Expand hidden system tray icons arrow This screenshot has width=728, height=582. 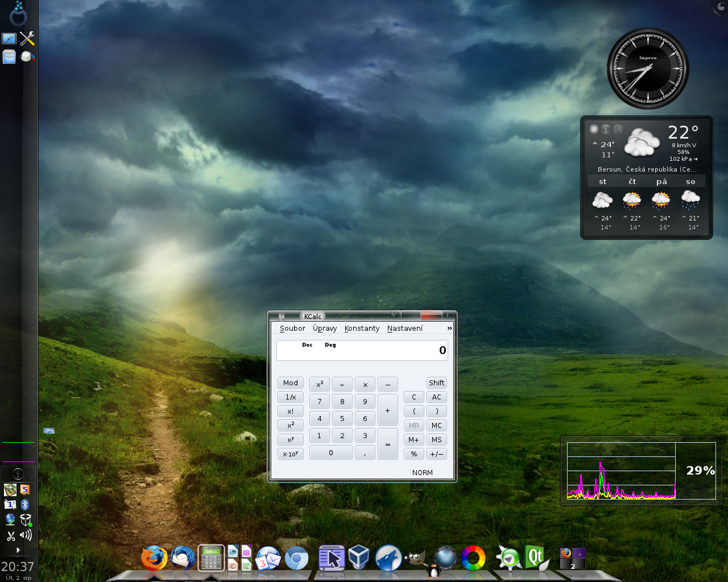point(18,550)
